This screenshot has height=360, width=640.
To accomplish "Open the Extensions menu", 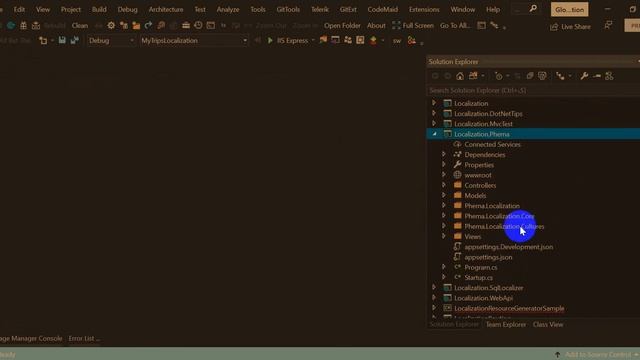I will (424, 9).
